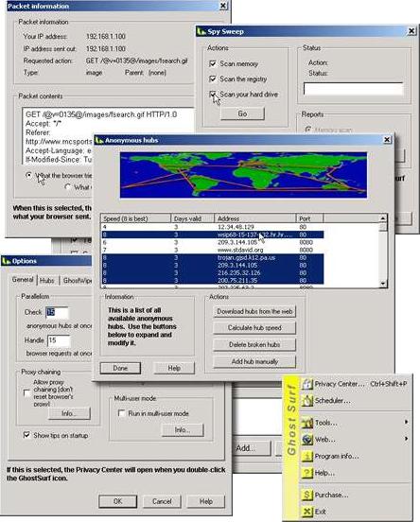
Task: Select hub row trojan.gjsd.k12.pa.us
Action: pyautogui.click(x=212, y=257)
